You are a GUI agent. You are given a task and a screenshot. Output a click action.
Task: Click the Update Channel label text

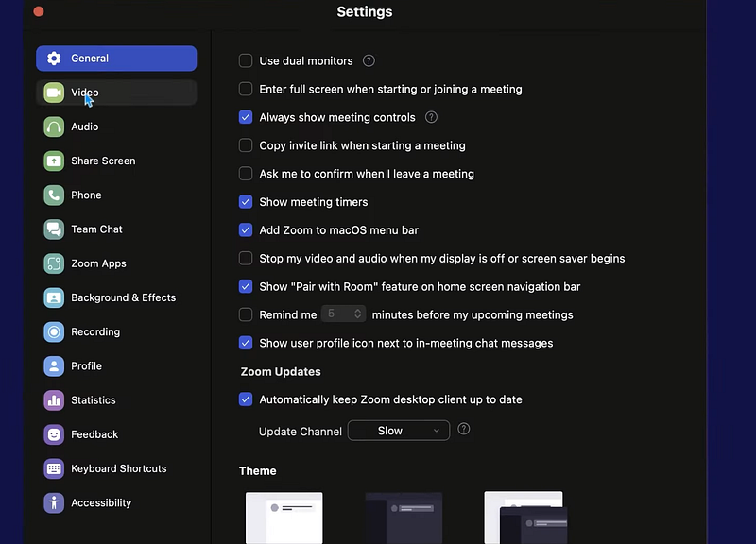point(300,432)
